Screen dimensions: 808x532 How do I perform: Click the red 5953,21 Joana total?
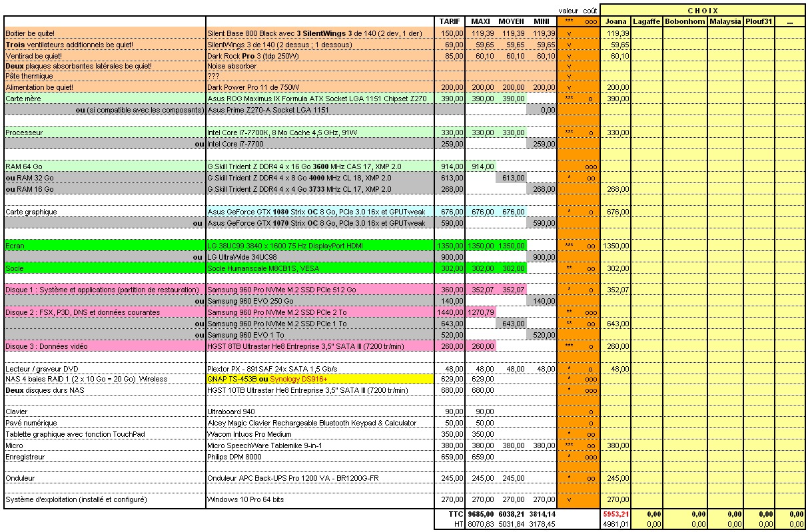(616, 514)
